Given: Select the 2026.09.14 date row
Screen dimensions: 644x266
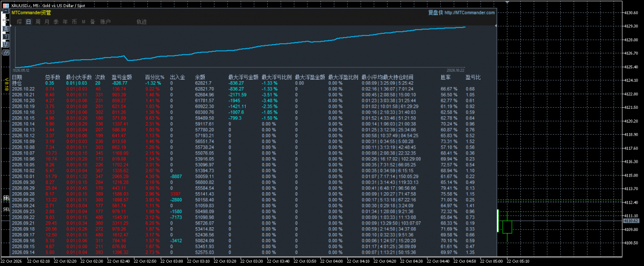Looking at the screenshot, I should pos(23,252).
